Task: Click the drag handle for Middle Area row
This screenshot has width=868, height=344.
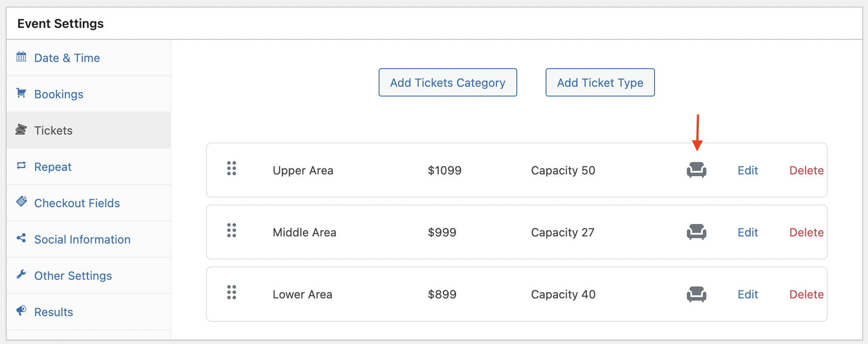Action: 231,231
